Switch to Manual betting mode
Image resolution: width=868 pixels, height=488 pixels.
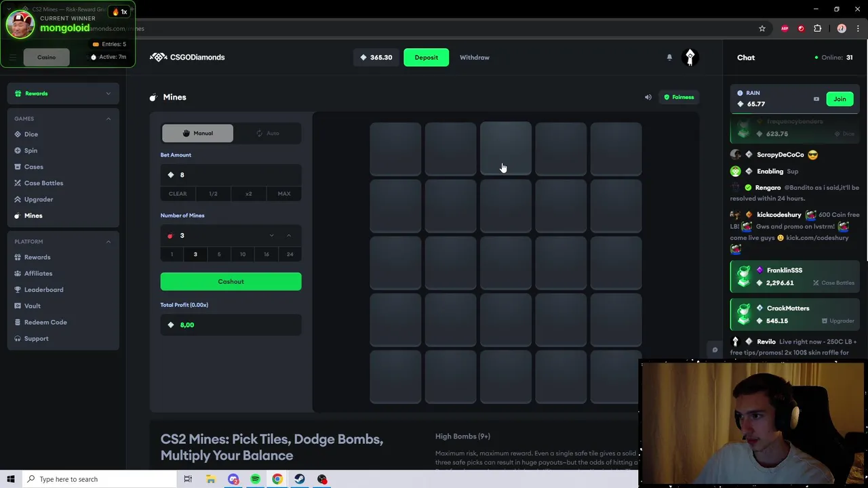197,134
